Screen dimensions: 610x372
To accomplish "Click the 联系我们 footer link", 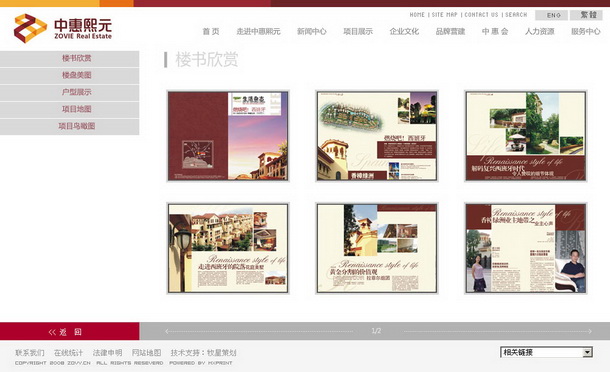I will coord(30,353).
